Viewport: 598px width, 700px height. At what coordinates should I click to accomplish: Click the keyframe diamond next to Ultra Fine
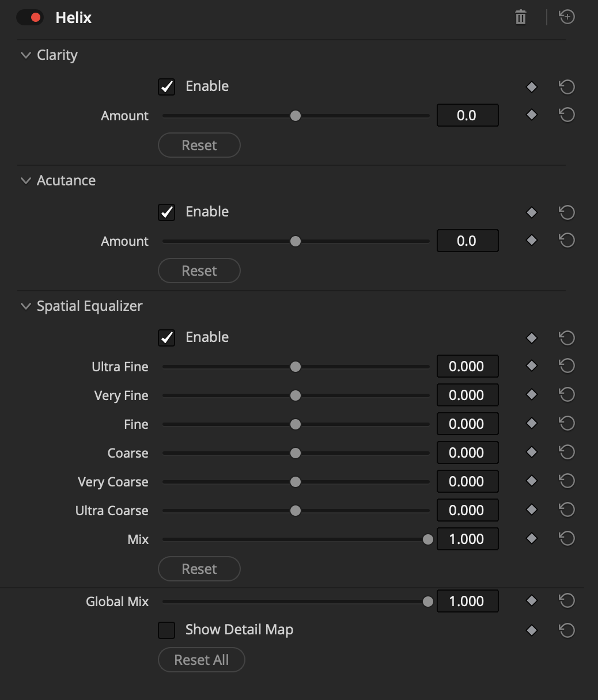point(531,366)
